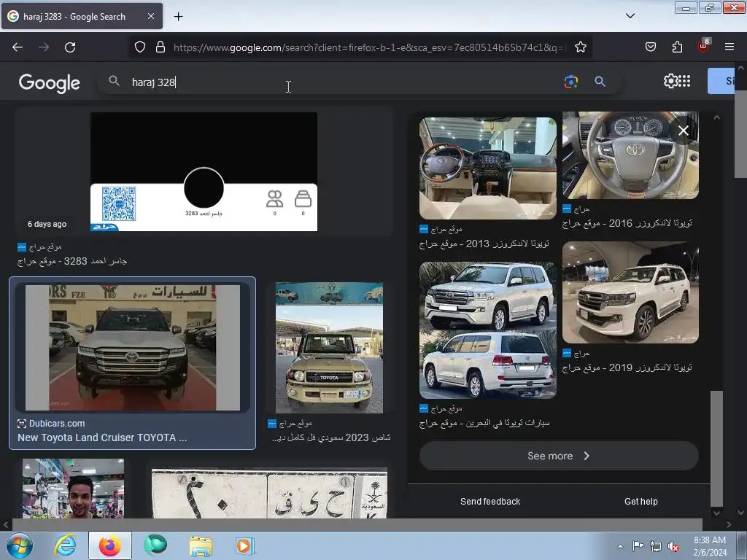Screen dimensions: 747x560
Task: Bookmark this page with the star icon
Action: [x=580, y=47]
